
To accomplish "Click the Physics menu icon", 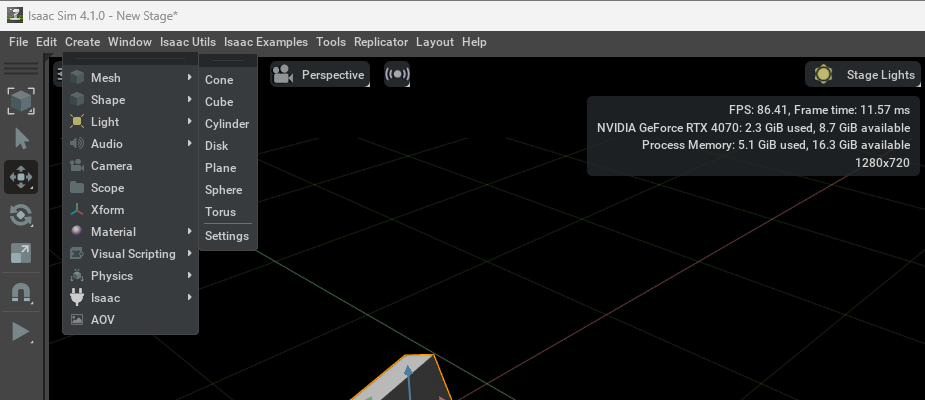I will (77, 276).
